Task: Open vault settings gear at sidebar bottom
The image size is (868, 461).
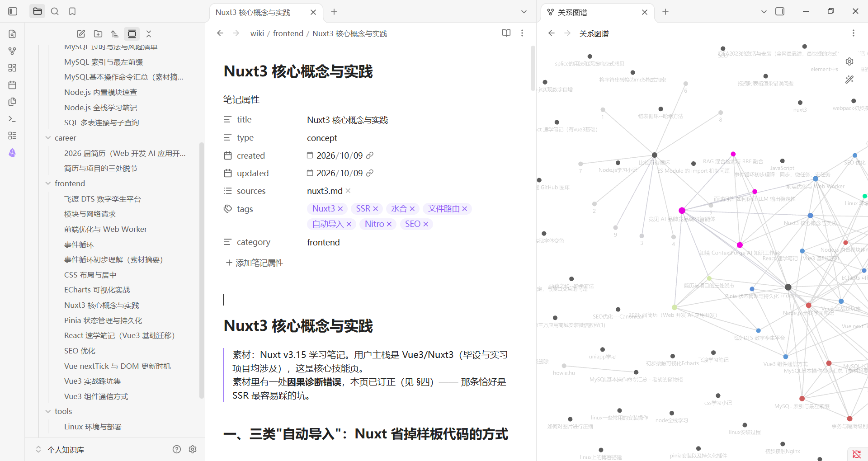Action: click(193, 449)
